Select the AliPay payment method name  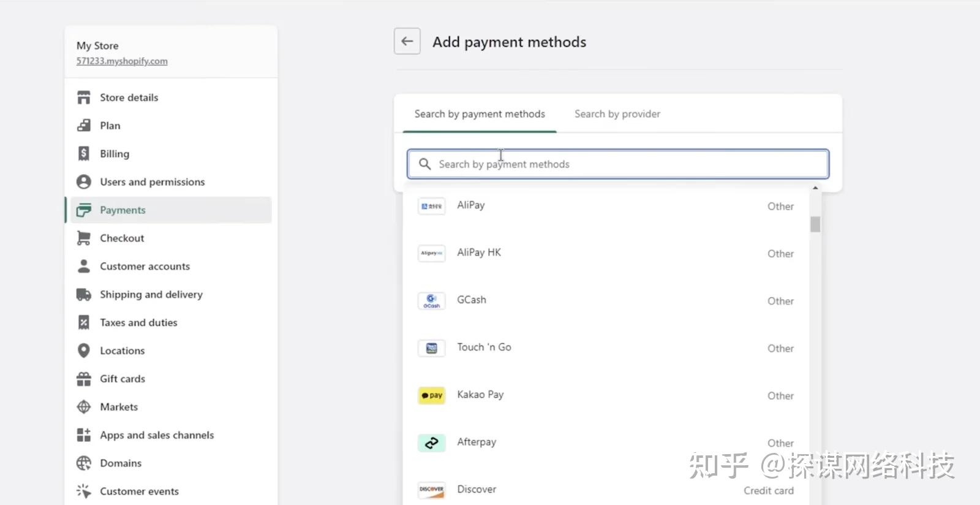tap(471, 205)
